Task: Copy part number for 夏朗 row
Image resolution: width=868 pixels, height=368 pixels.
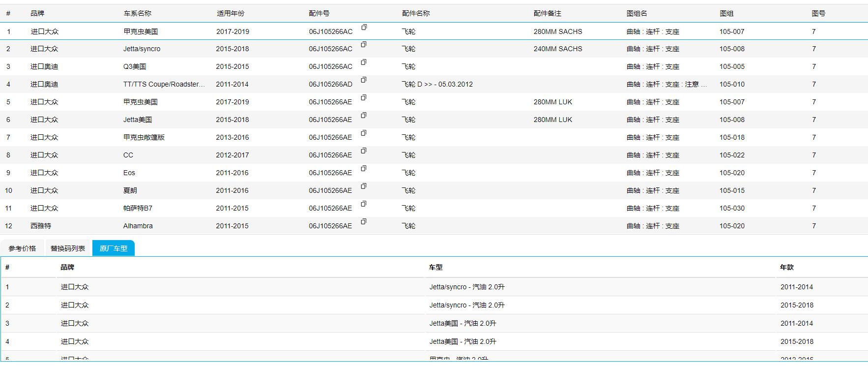Action: [364, 186]
